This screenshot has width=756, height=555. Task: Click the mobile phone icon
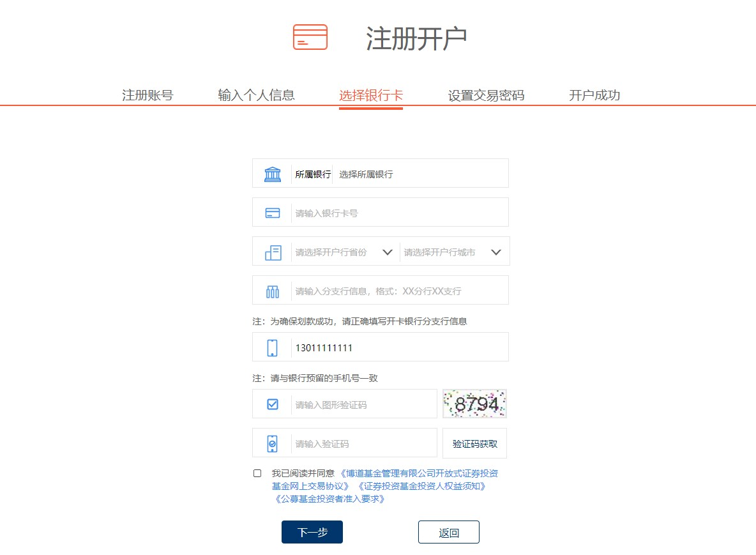point(273,347)
